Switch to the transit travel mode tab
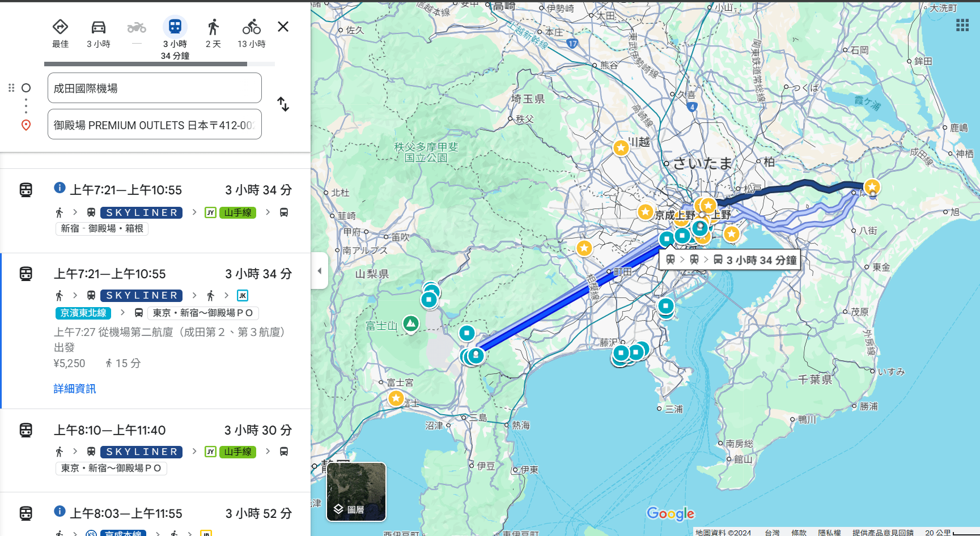Screen dimensions: 980x536 (175, 27)
